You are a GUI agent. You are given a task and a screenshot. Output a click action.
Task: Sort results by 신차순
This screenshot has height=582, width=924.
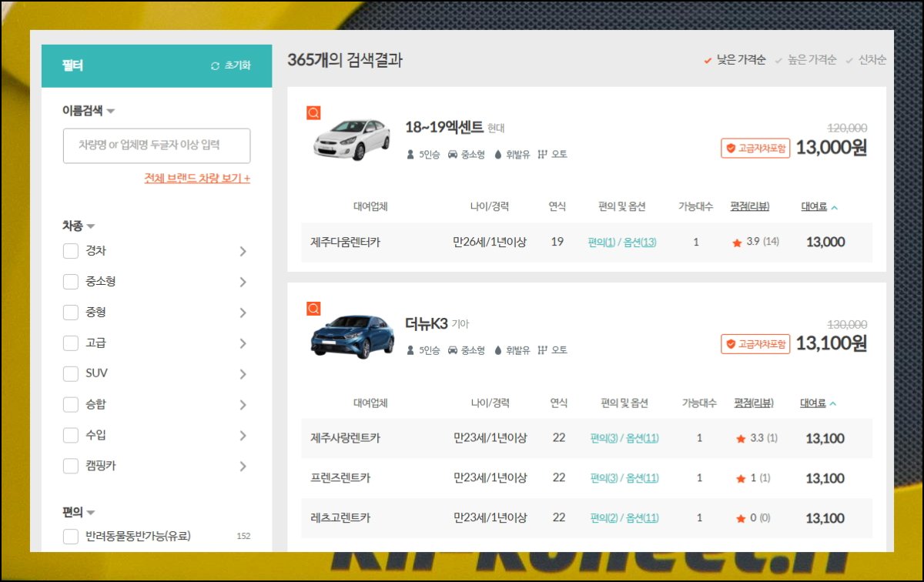click(865, 60)
